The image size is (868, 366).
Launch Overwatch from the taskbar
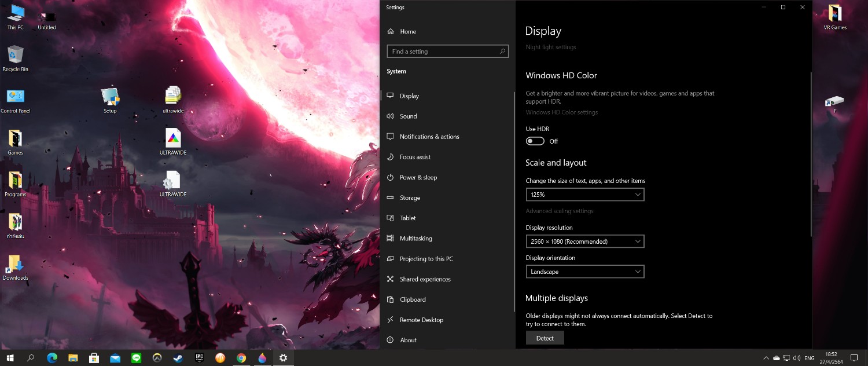[x=157, y=358]
